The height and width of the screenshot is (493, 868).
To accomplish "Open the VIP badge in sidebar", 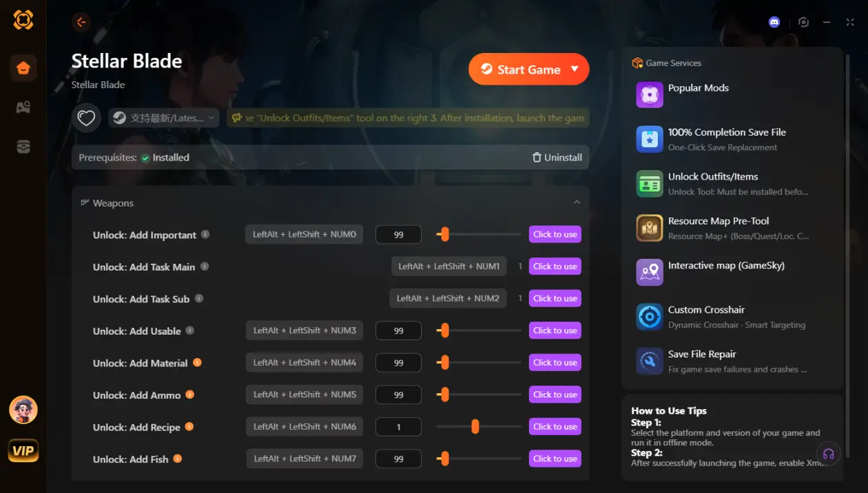I will [23, 451].
